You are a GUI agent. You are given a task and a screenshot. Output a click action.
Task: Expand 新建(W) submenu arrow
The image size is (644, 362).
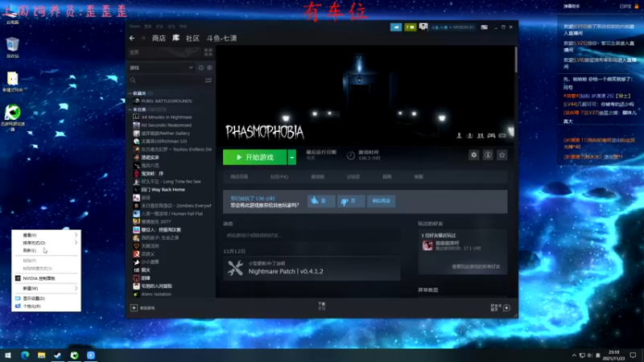pyautogui.click(x=76, y=289)
